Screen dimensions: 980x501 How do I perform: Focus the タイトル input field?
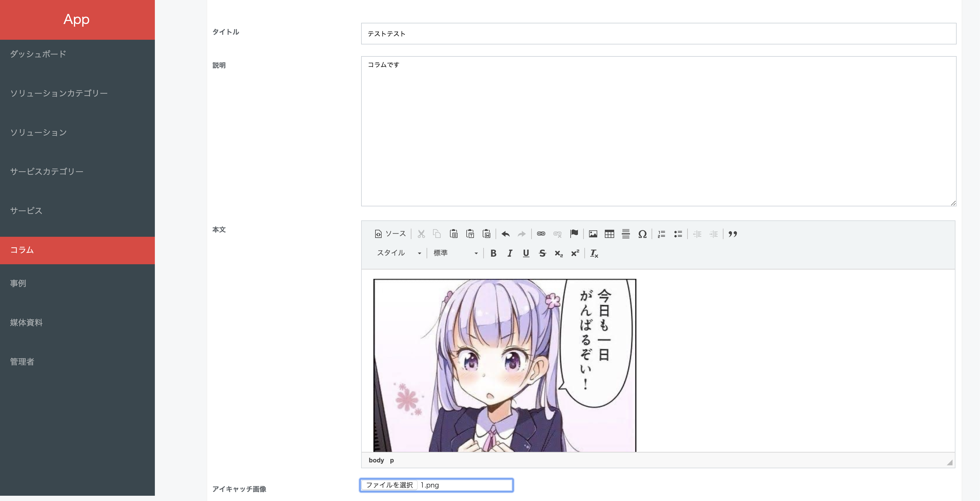[x=659, y=34]
